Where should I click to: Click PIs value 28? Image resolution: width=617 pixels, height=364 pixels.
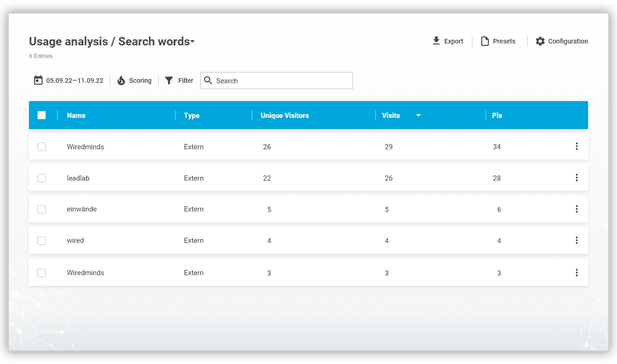click(x=497, y=178)
